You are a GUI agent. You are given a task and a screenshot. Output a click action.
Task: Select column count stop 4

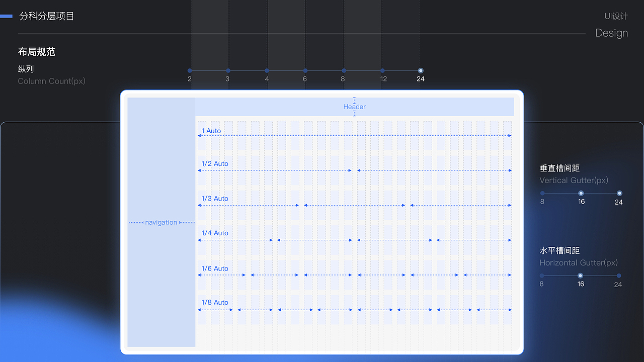267,71
